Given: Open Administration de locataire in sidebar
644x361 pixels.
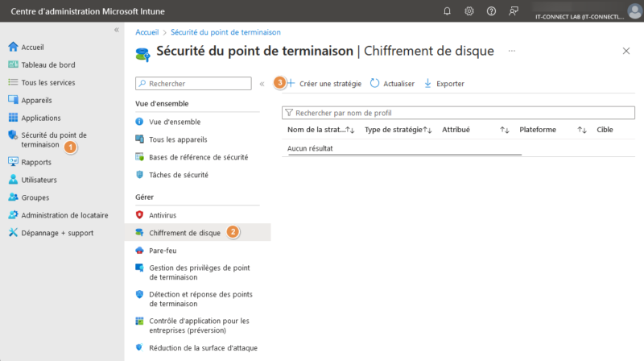Looking at the screenshot, I should (65, 215).
